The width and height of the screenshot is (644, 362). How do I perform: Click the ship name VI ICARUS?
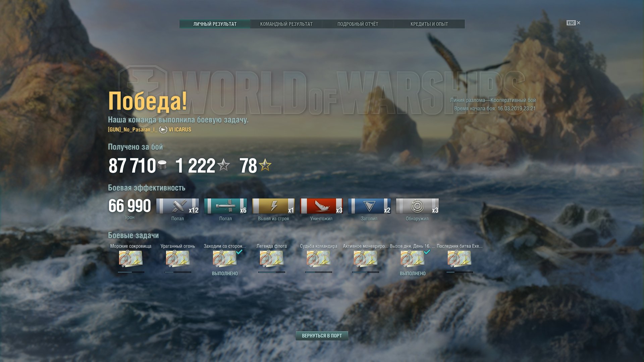pyautogui.click(x=180, y=130)
